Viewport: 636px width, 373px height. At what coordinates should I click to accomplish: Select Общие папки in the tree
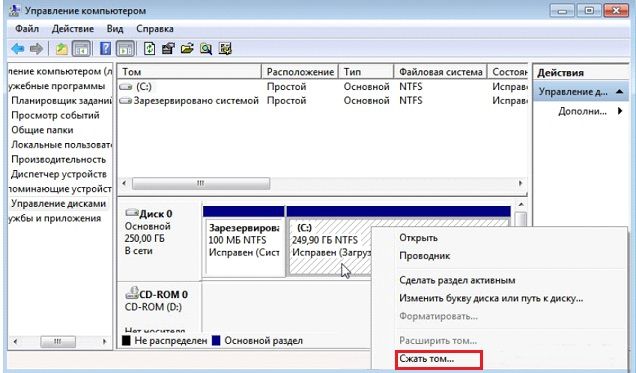pyautogui.click(x=42, y=130)
